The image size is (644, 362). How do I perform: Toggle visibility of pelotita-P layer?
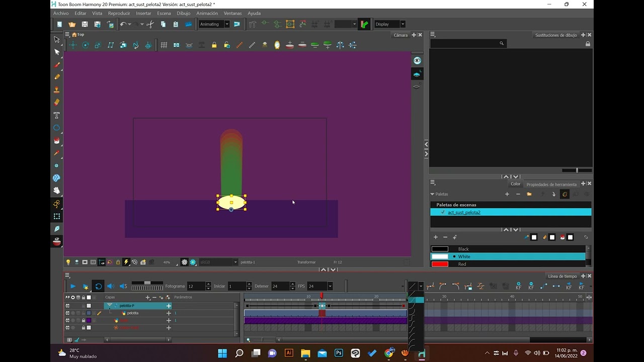click(67, 306)
